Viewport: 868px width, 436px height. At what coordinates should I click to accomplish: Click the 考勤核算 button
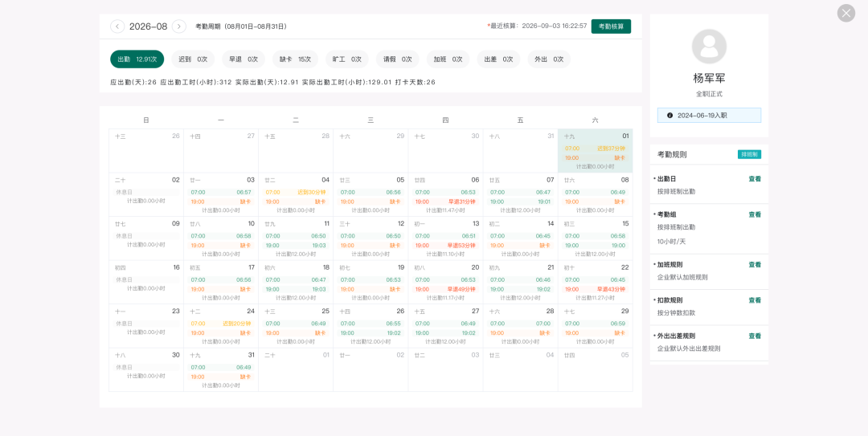coord(611,26)
